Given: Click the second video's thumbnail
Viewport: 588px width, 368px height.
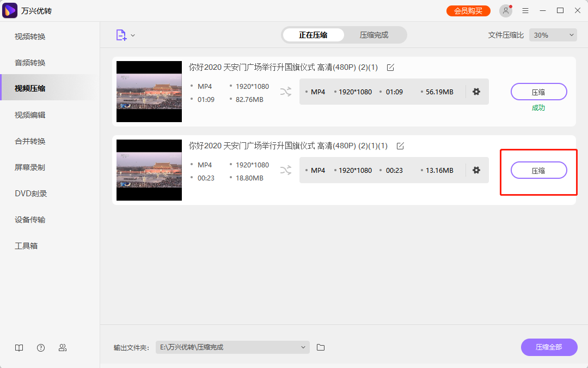Looking at the screenshot, I should point(149,170).
